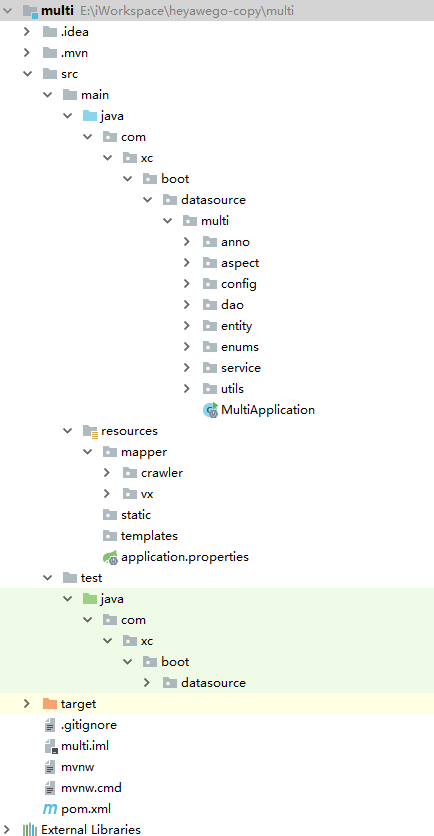Collapse the datasource package arrow under main
Screen dimensions: 434x836
[147, 200]
